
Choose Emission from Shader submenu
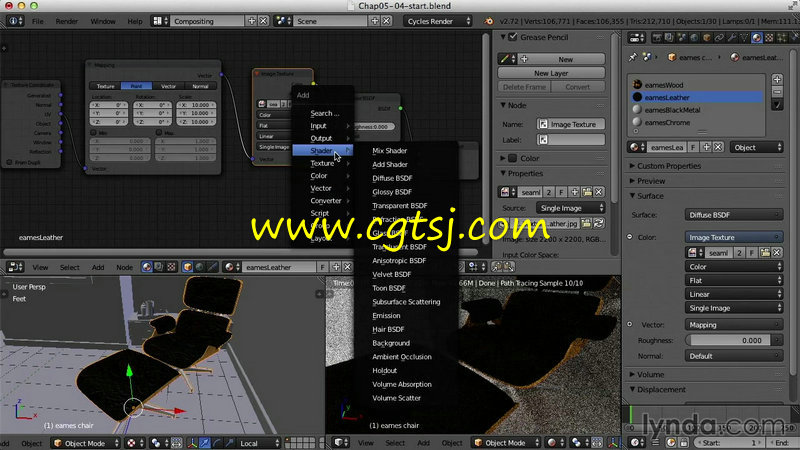(386, 315)
